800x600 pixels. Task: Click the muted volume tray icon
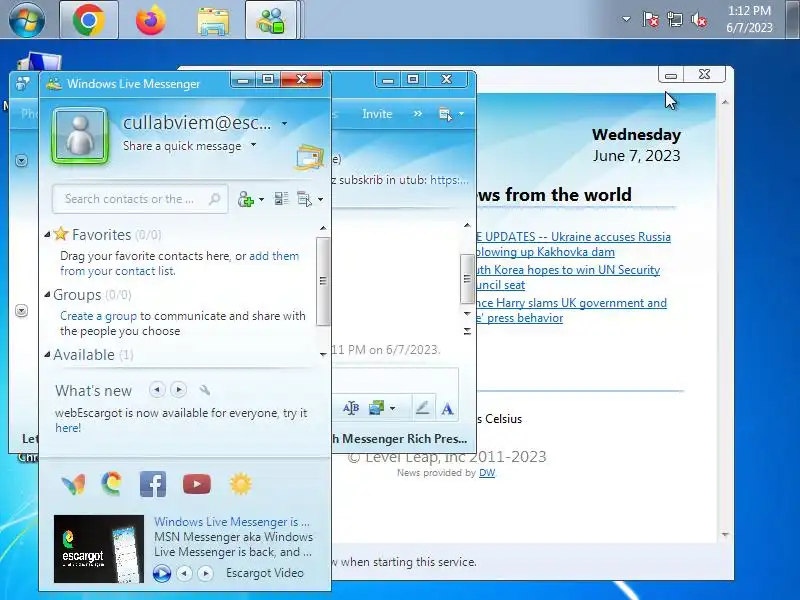(698, 20)
